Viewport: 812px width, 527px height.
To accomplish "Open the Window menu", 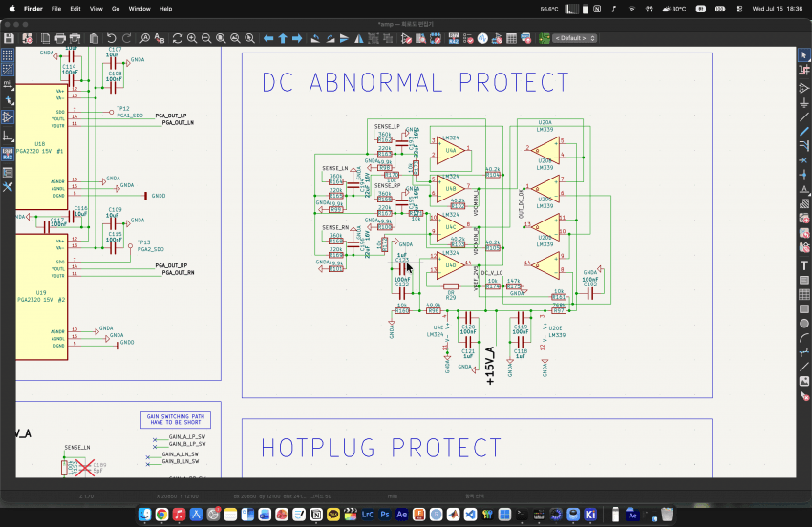I will click(x=139, y=9).
